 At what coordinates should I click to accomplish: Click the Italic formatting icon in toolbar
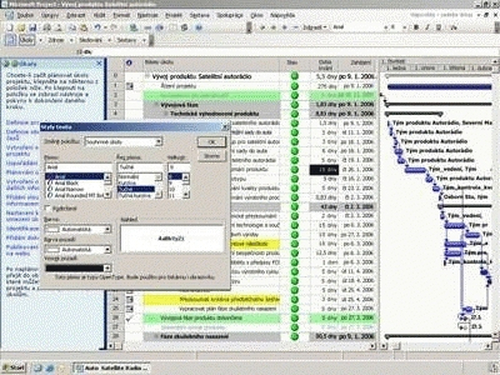427,27
